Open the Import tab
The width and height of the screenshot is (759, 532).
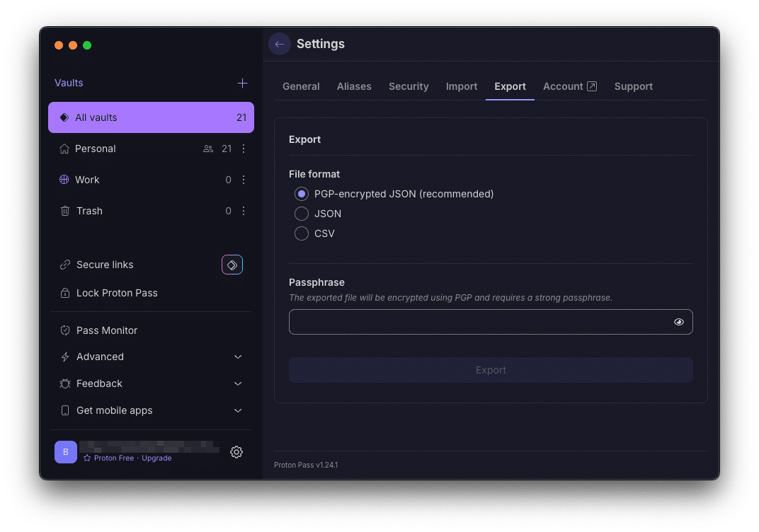[x=462, y=86]
